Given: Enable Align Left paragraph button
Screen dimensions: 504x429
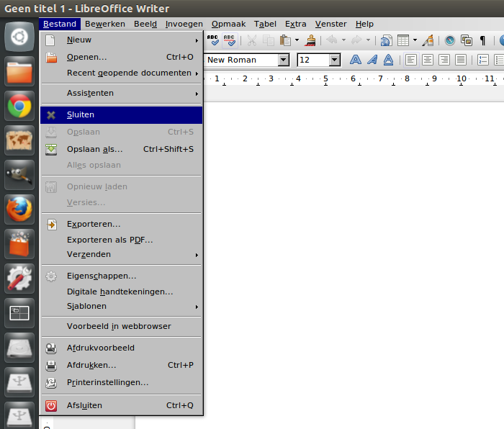Looking at the screenshot, I should [411, 60].
